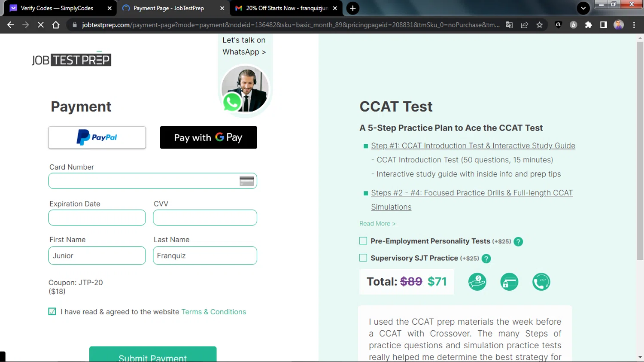Open Steps #2 - #4 Focused Practice Drills link

[x=472, y=200]
